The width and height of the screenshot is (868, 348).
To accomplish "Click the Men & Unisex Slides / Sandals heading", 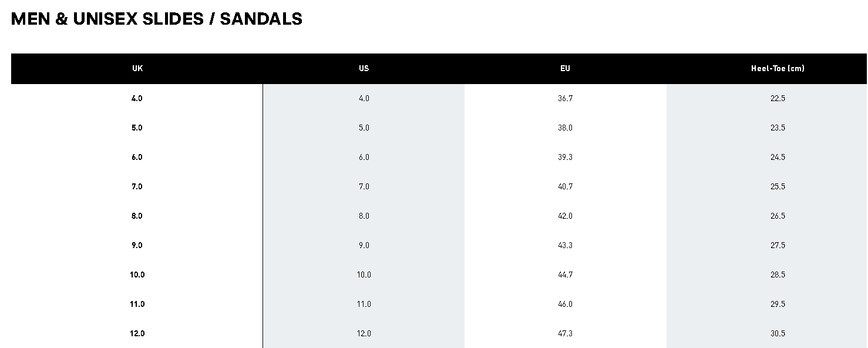I will (x=157, y=19).
